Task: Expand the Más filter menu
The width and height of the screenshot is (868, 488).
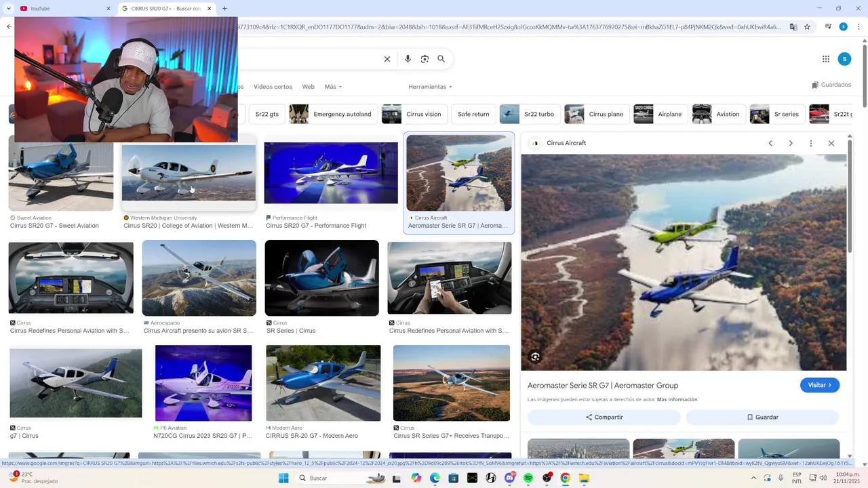Action: click(x=333, y=87)
